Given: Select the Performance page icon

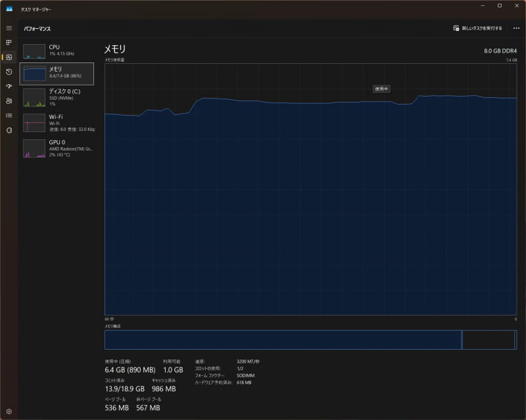Looking at the screenshot, I should tap(9, 57).
